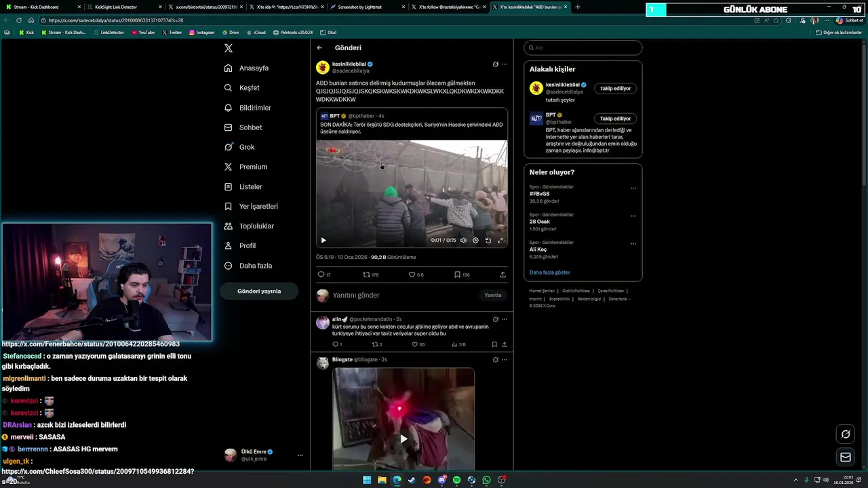This screenshot has height=488, width=868.
Task: Repost the main post with 178 reposts
Action: click(371, 274)
